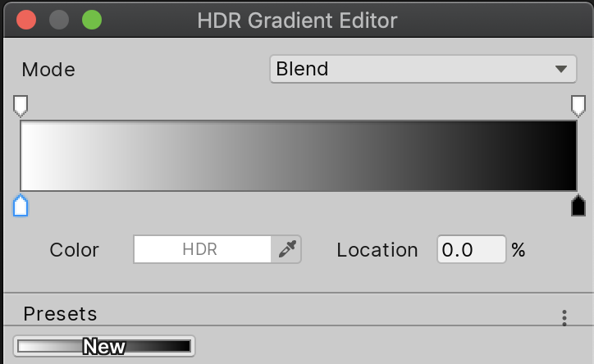This screenshot has height=364, width=594.
Task: Click the Presets section header
Action: 60,313
